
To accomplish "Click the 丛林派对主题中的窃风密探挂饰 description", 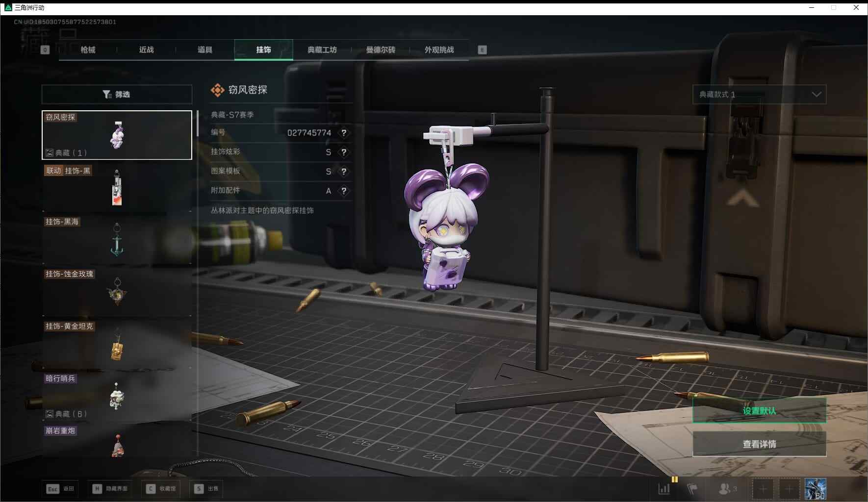I will pyautogui.click(x=262, y=210).
